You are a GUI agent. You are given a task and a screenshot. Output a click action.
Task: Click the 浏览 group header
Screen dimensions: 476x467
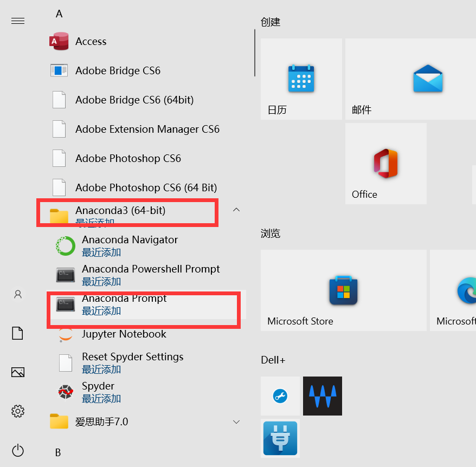pos(271,233)
